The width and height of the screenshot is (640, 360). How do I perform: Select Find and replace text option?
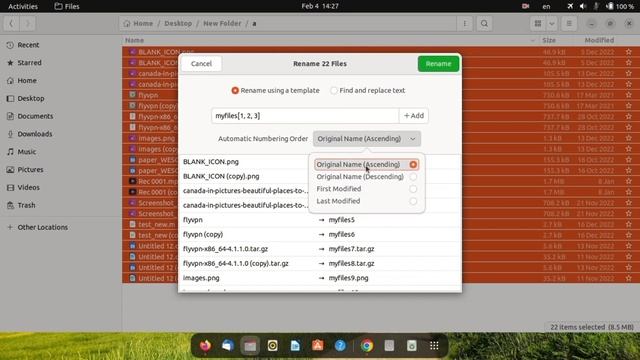pyautogui.click(x=368, y=90)
